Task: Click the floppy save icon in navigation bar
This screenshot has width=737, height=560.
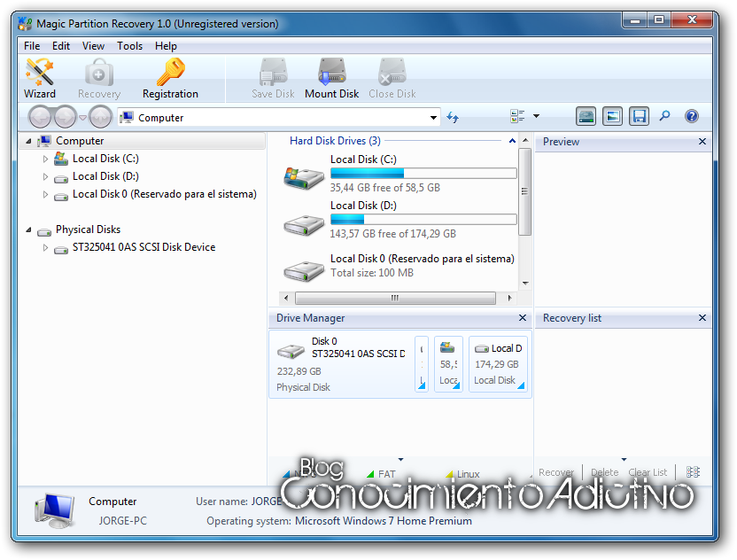Action: (640, 116)
